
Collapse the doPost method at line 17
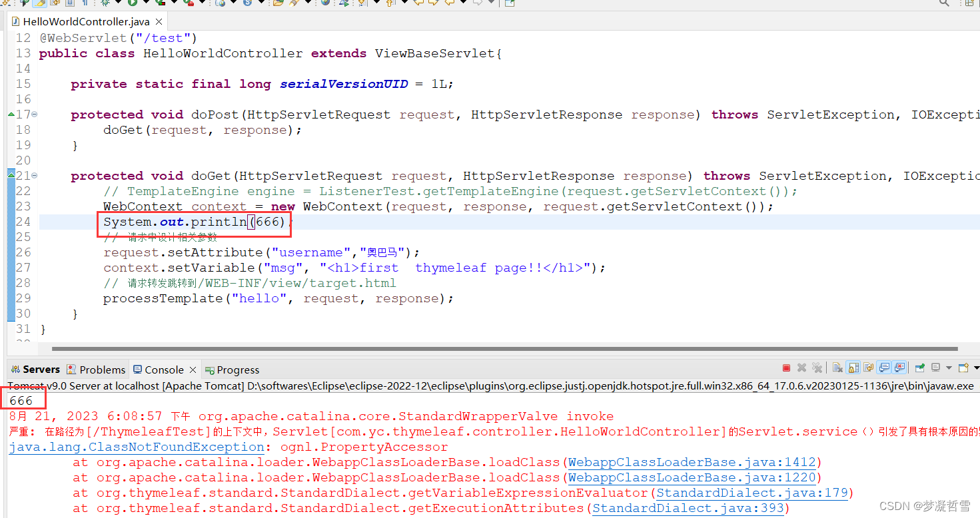click(x=34, y=115)
